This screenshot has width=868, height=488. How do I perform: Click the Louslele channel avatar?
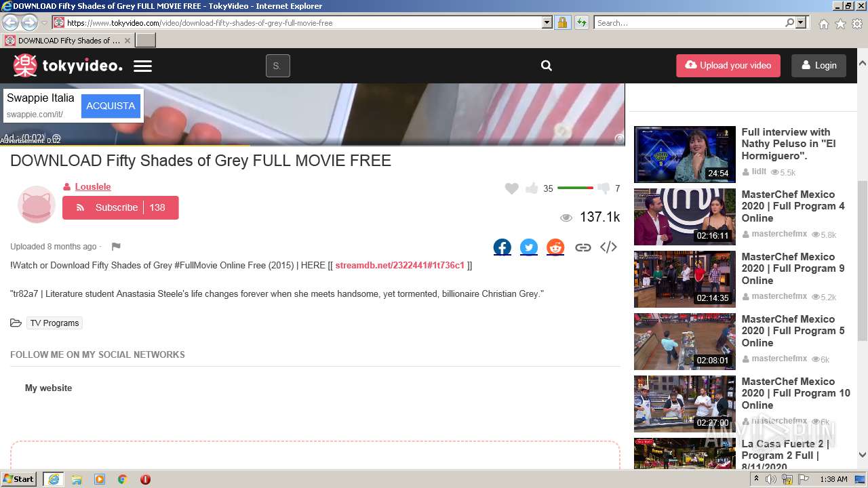click(x=36, y=205)
